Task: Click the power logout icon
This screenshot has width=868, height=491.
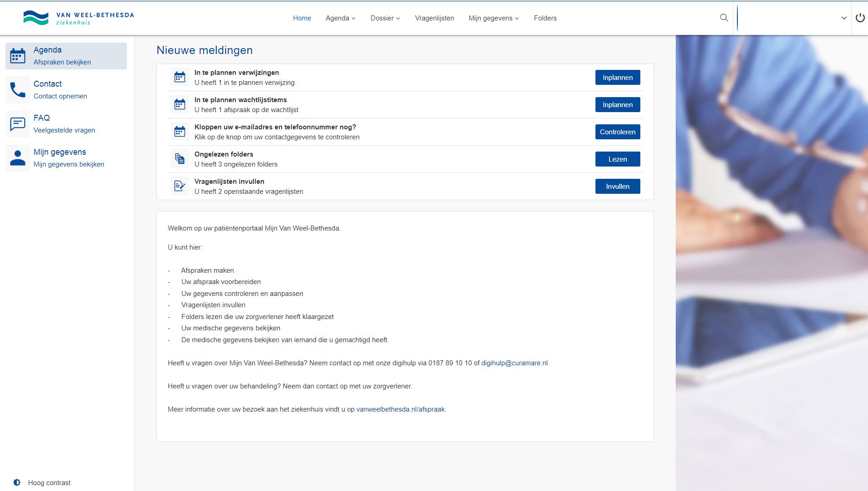Action: (860, 18)
